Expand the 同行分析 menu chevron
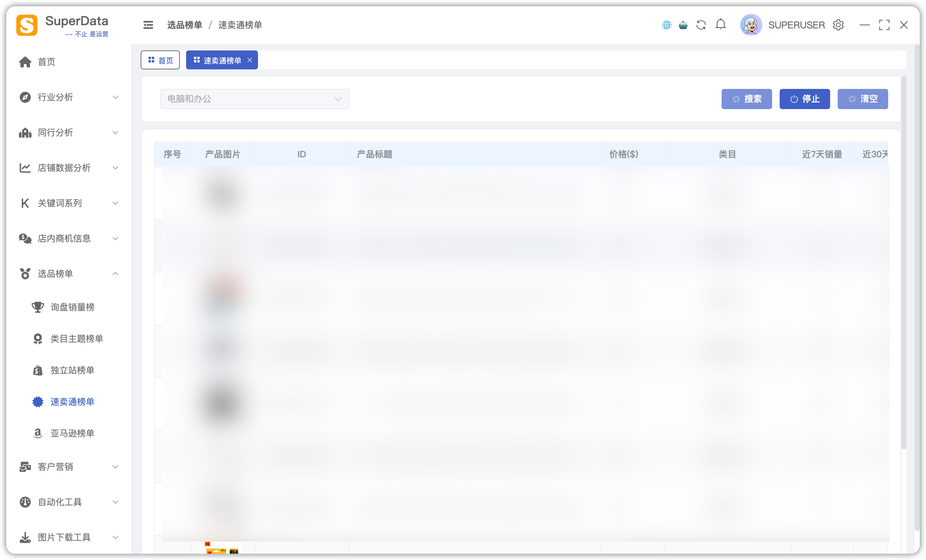The width and height of the screenshot is (926, 560). pos(115,133)
